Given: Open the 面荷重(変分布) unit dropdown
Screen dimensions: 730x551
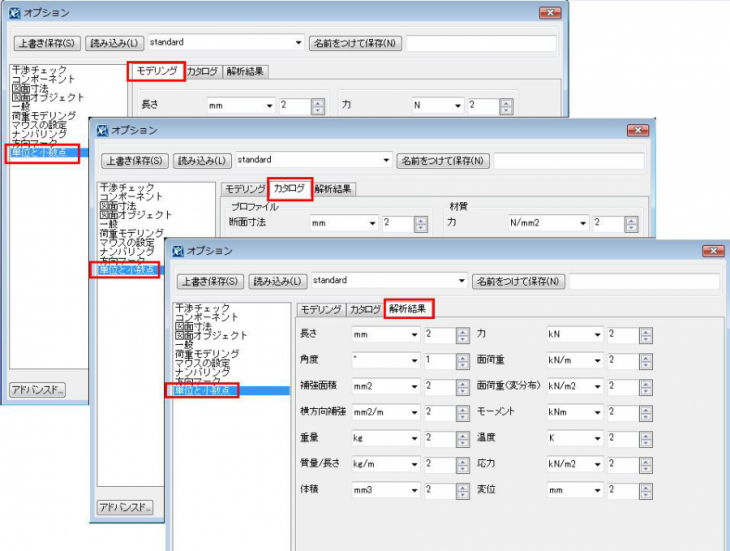Looking at the screenshot, I should [x=597, y=386].
